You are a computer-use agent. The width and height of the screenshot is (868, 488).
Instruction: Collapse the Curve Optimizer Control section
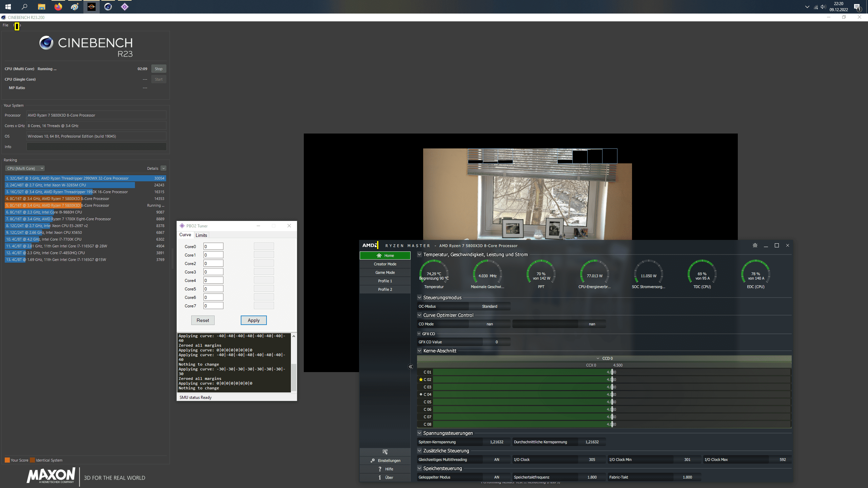click(x=419, y=315)
